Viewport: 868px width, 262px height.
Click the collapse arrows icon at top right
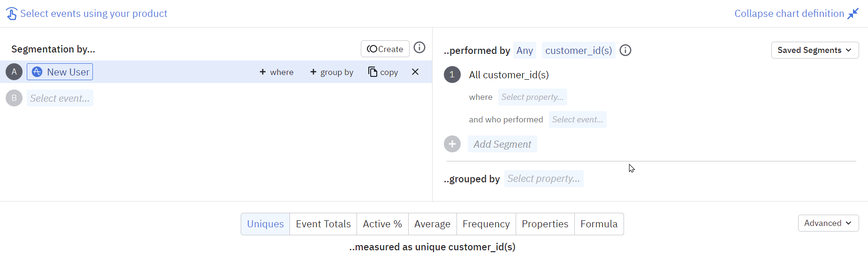(x=853, y=14)
